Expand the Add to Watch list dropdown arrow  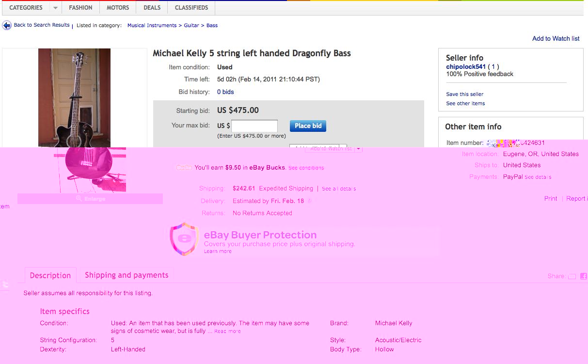pos(358,148)
